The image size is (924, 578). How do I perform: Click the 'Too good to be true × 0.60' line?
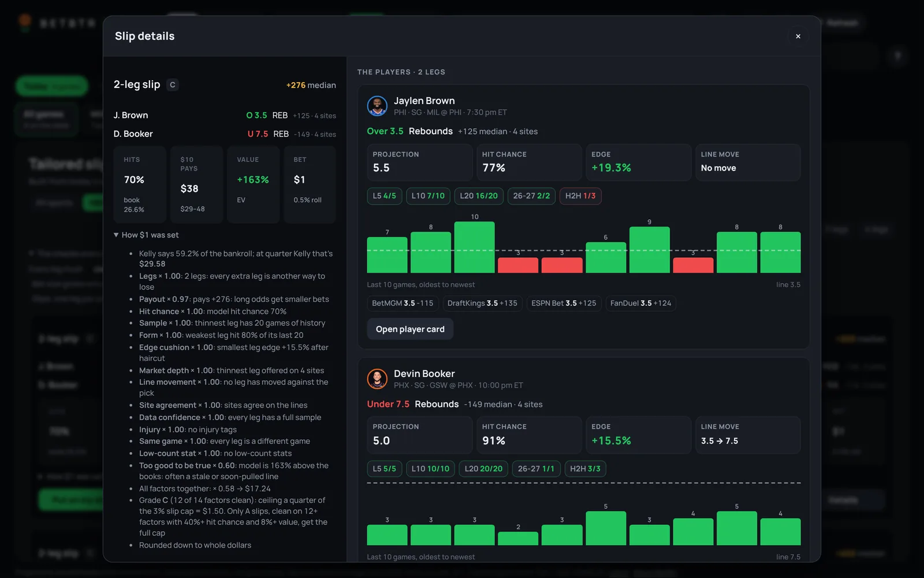click(234, 471)
